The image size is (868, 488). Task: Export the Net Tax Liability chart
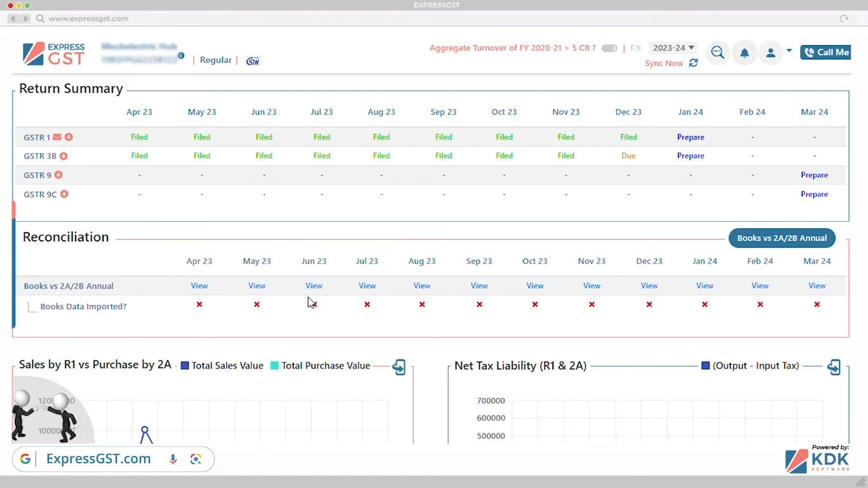834,367
